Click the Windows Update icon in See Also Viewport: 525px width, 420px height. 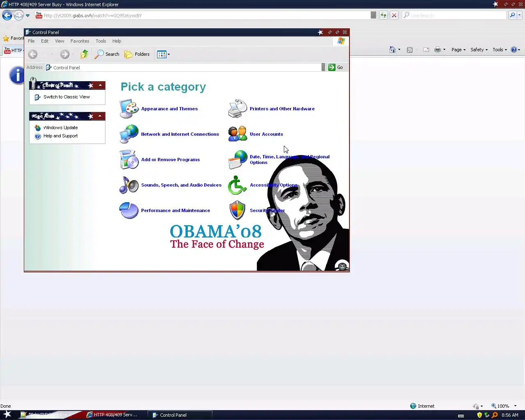pos(38,128)
